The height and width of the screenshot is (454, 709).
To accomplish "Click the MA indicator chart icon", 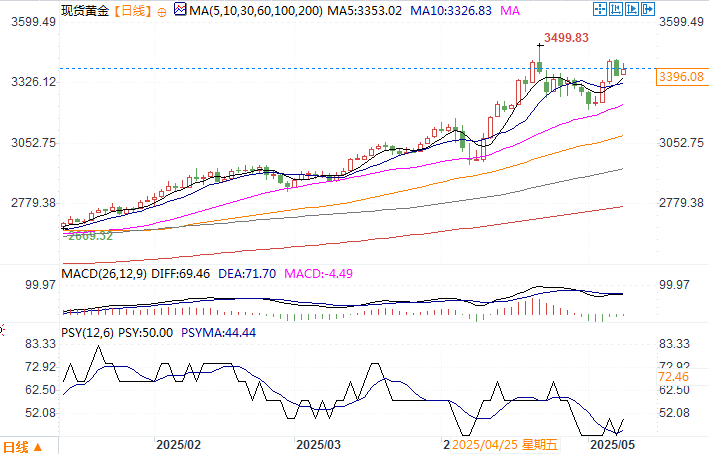I will point(180,9).
